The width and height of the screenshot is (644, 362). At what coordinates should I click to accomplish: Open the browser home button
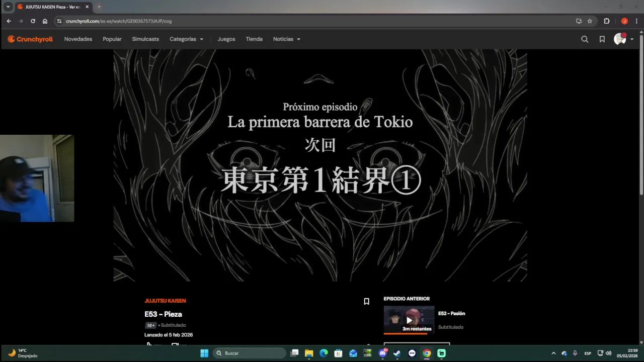coord(45,21)
